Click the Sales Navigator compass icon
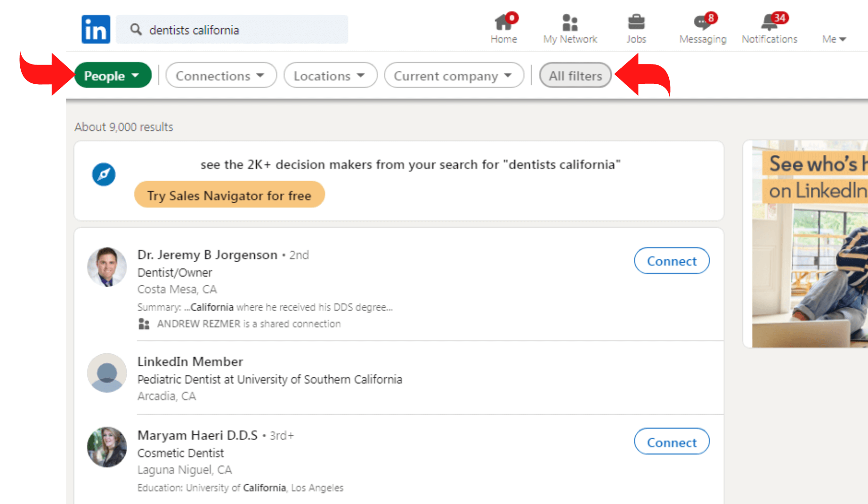Screen dimensions: 868x504 104,175
